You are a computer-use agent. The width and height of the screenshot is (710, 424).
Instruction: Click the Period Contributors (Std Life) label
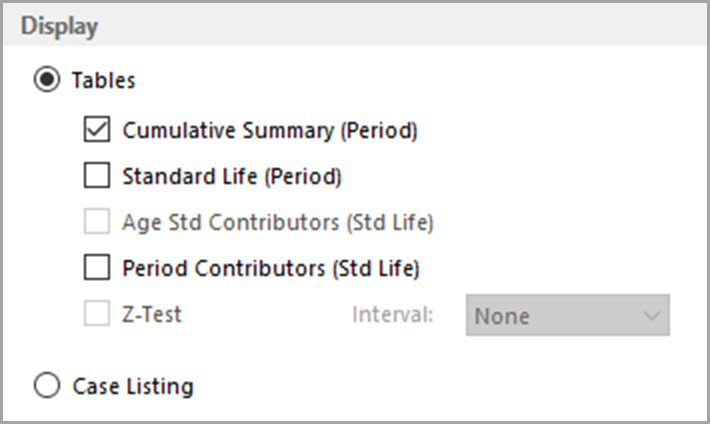click(x=270, y=268)
